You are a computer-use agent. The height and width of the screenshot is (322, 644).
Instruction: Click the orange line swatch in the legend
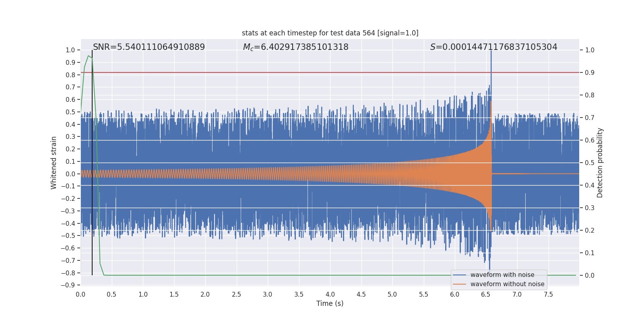(459, 284)
